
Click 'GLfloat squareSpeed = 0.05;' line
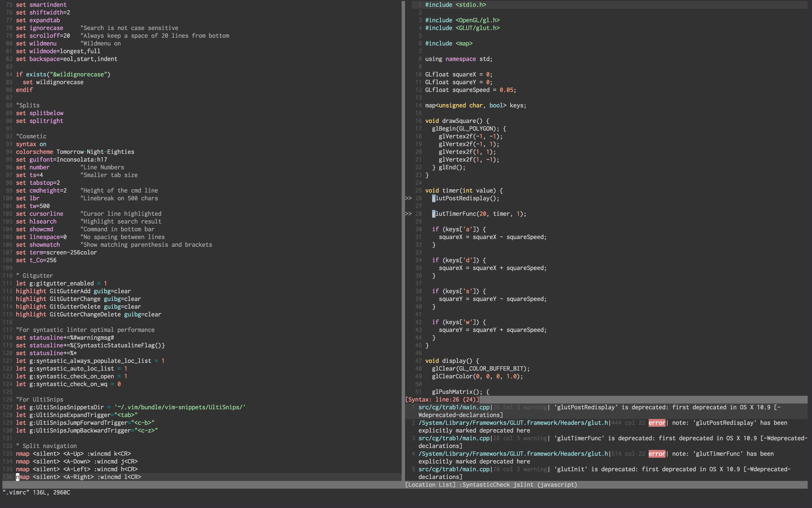tap(471, 90)
